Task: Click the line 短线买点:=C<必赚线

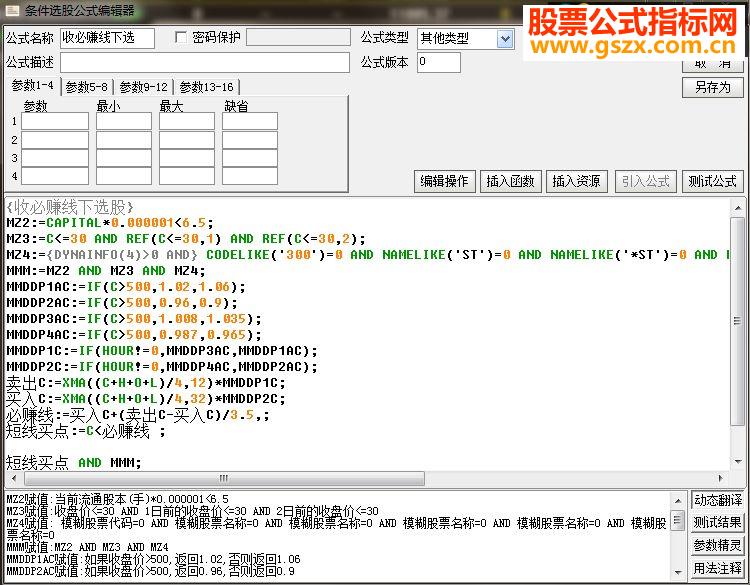Action: [86, 431]
